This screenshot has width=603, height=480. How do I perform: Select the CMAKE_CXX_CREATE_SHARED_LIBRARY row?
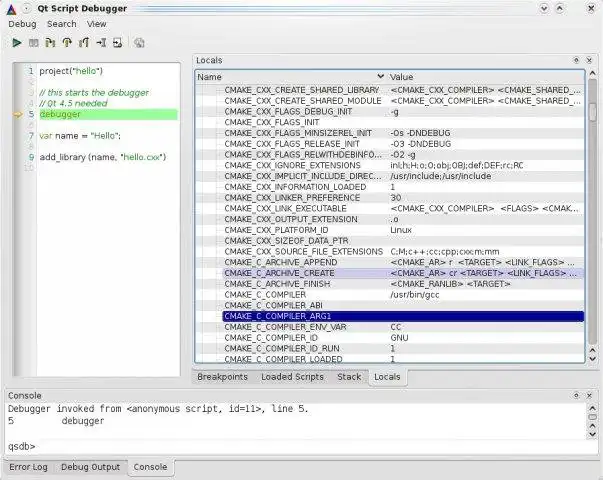point(403,90)
